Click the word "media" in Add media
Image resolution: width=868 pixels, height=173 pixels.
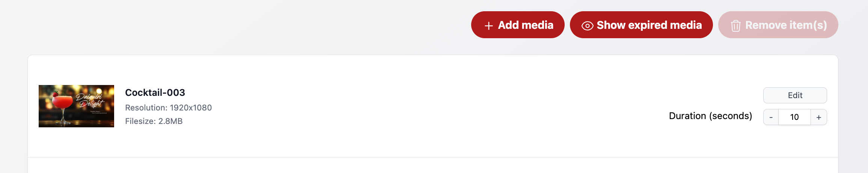pyautogui.click(x=537, y=25)
